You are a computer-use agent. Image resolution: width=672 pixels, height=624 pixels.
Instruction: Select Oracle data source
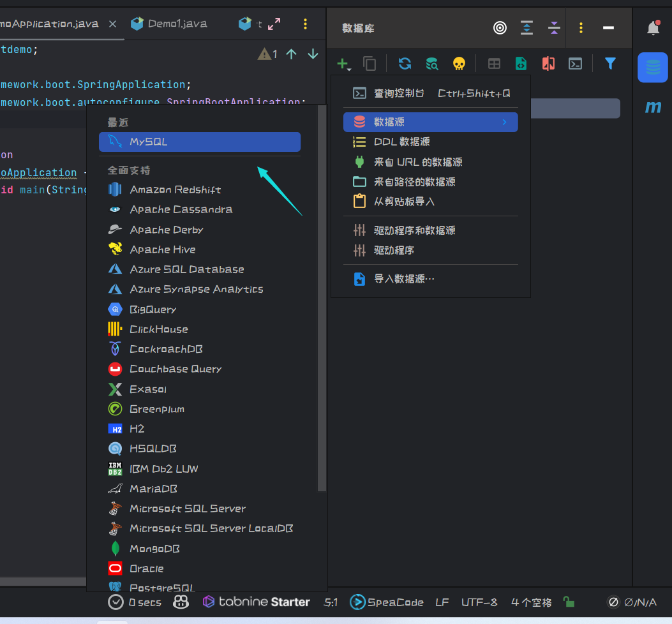click(x=200, y=568)
